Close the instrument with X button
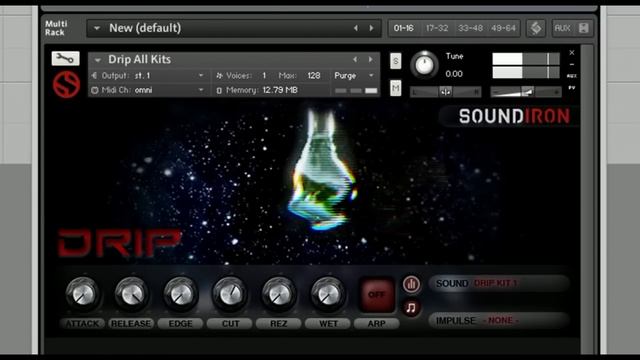Image resolution: width=640 pixels, height=360 pixels. pyautogui.click(x=572, y=53)
